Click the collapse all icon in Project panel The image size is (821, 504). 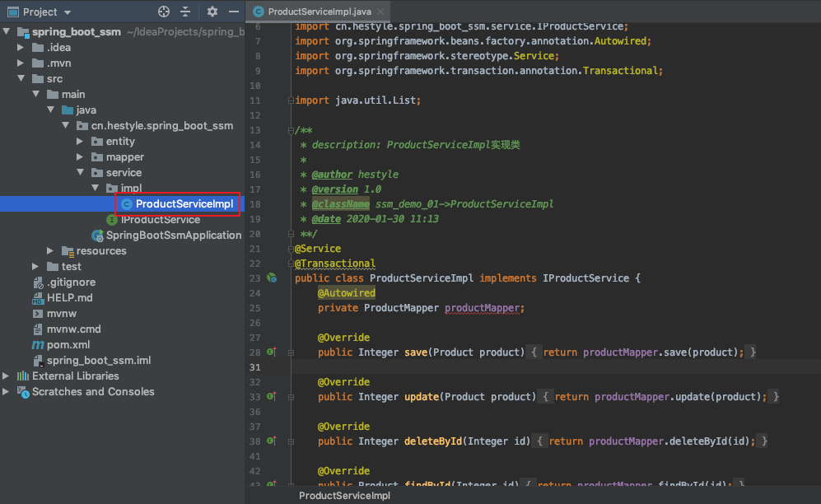click(x=185, y=12)
